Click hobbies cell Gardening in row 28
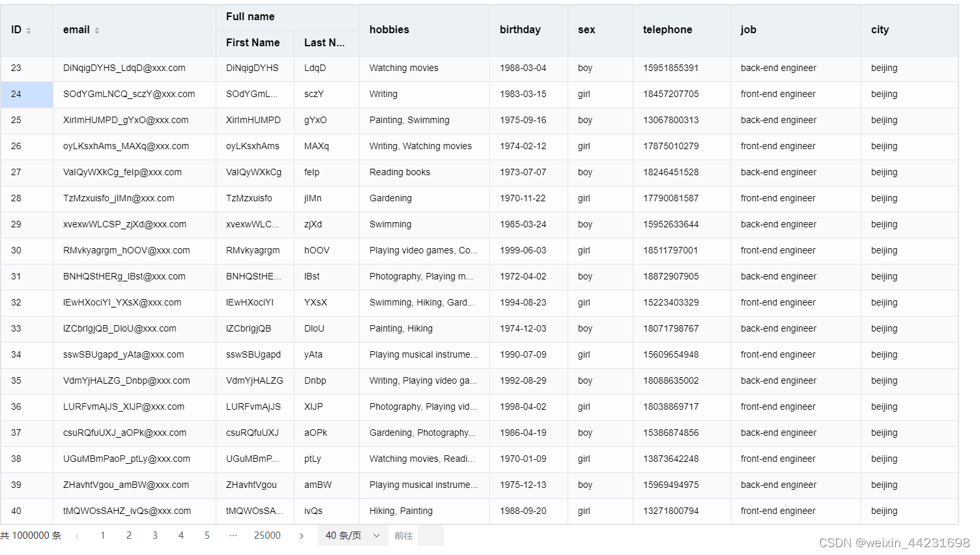Image resolution: width=980 pixels, height=555 pixels. pos(390,199)
